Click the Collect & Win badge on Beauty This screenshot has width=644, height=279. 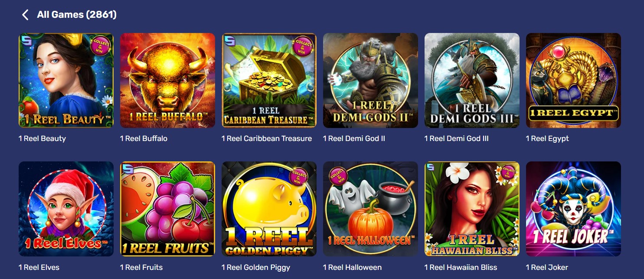click(x=100, y=46)
